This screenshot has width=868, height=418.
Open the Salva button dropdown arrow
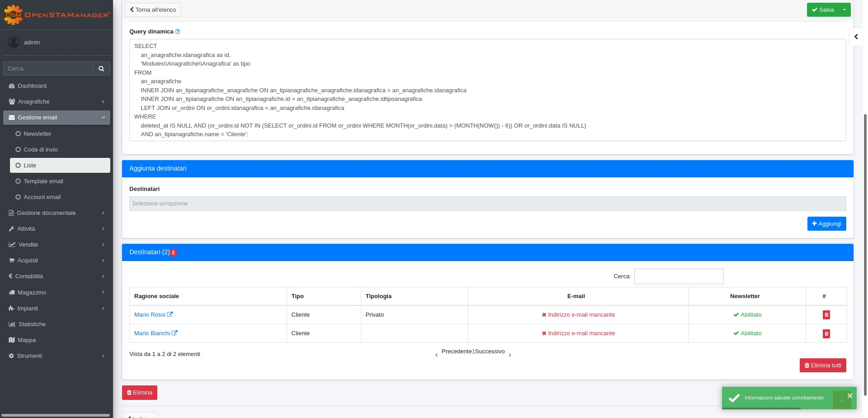(844, 9)
